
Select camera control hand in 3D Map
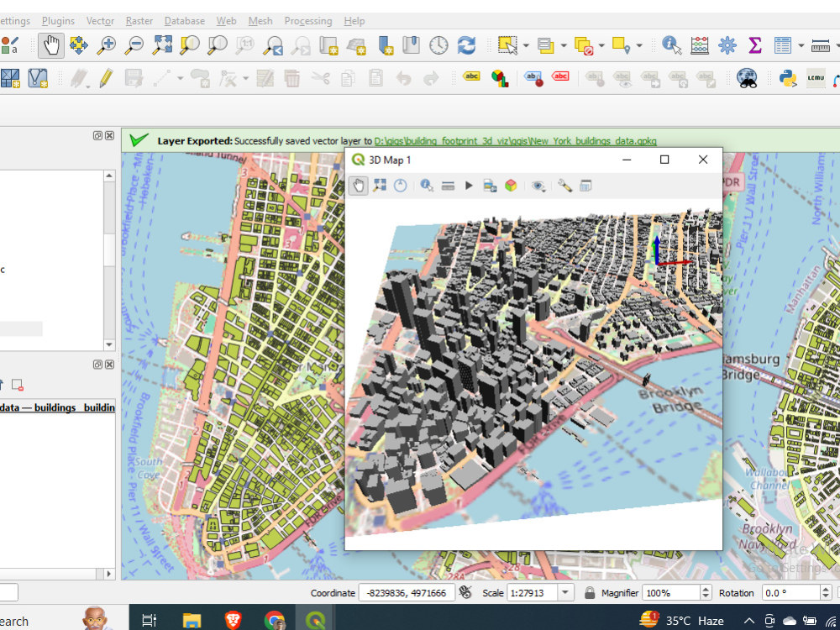[359, 186]
